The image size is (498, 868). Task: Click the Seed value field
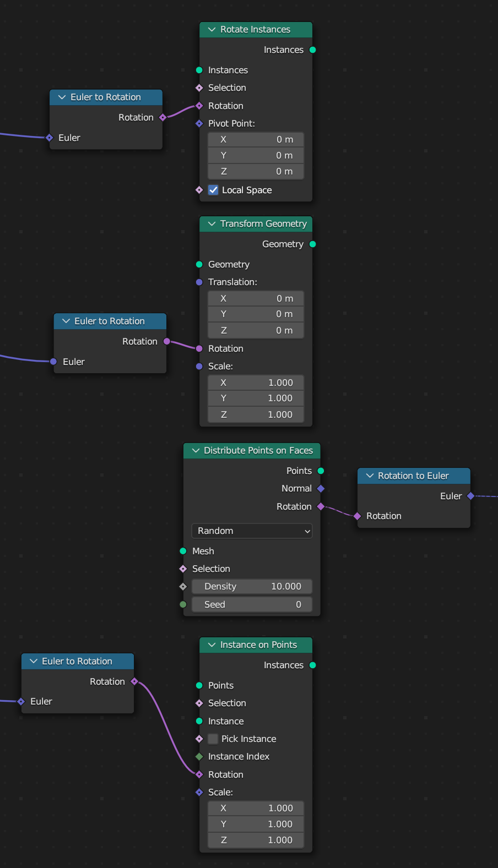point(252,605)
